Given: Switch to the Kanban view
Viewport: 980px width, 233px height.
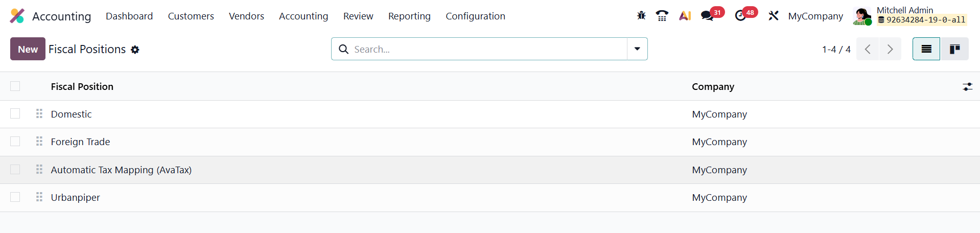Looking at the screenshot, I should pos(954,49).
